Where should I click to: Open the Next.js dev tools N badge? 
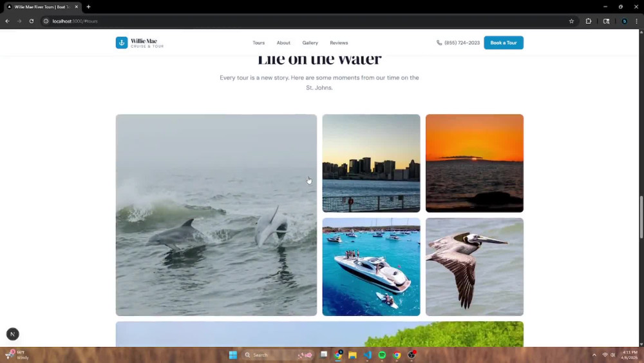click(x=13, y=334)
